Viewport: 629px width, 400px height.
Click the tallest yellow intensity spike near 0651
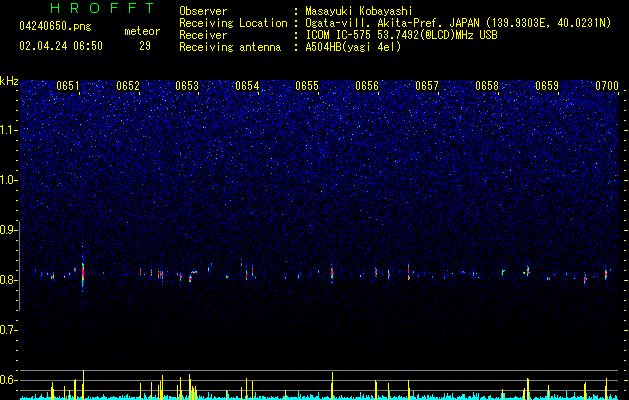[83, 384]
